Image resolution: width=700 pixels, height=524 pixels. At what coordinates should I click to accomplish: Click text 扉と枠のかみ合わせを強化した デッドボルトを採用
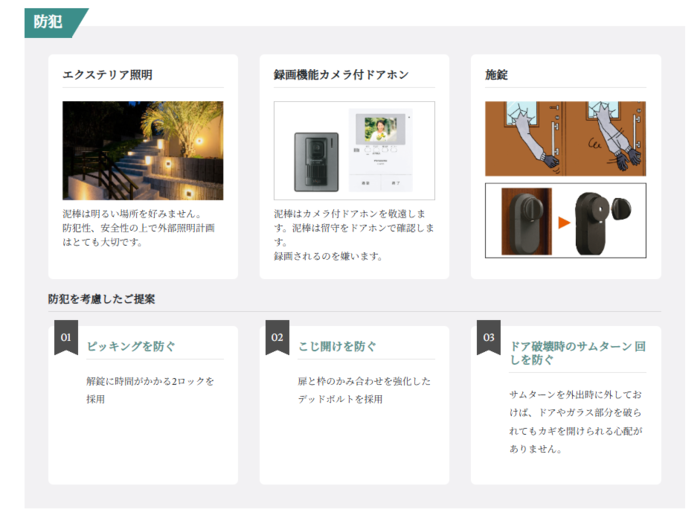click(x=364, y=390)
